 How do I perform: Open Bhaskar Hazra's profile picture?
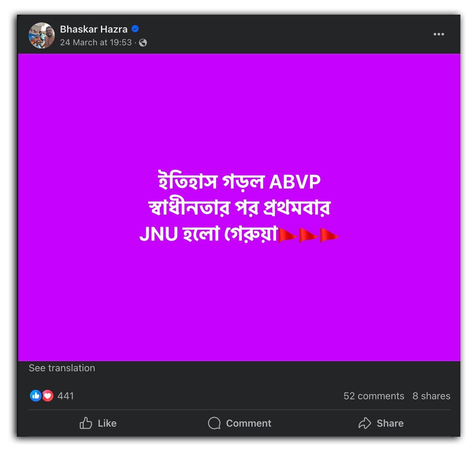tap(41, 35)
